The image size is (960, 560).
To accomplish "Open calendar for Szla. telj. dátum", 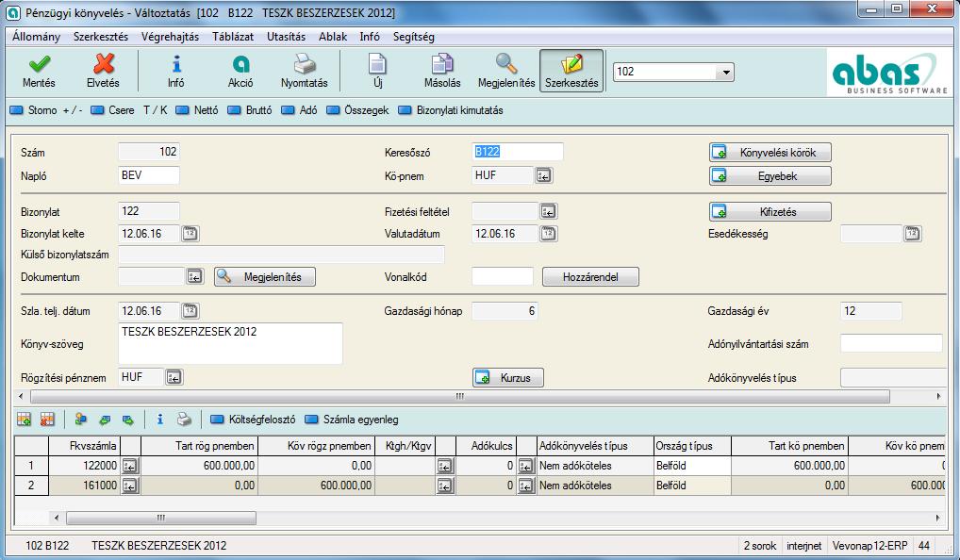I will [x=190, y=311].
